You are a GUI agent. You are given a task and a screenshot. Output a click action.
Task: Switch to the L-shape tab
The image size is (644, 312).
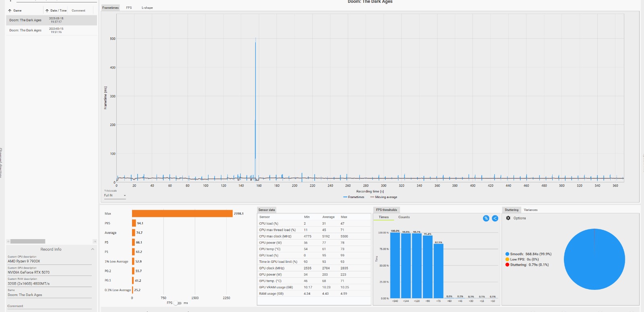[147, 8]
